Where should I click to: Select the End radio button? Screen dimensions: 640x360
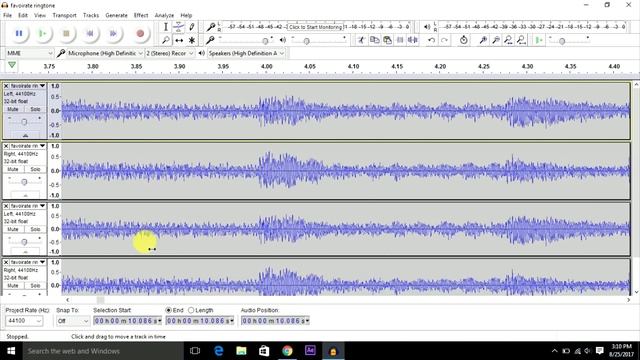(168, 310)
